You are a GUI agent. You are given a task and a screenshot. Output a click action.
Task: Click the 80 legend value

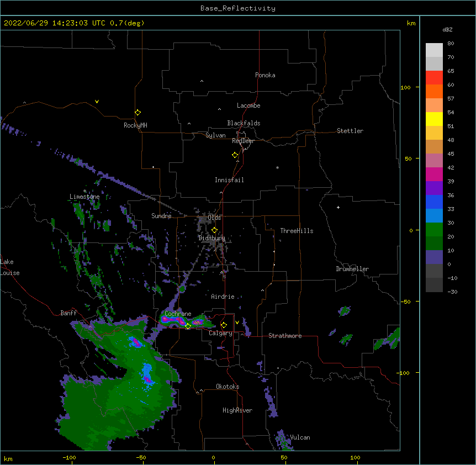pyautogui.click(x=451, y=44)
